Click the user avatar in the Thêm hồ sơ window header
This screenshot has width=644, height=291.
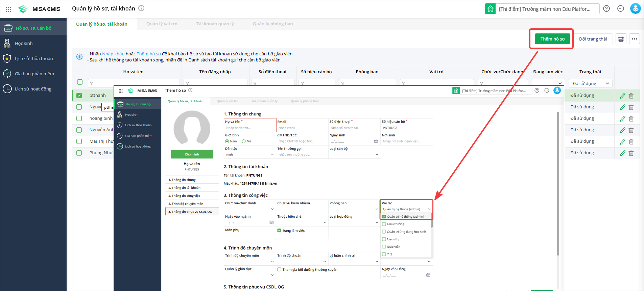click(557, 90)
